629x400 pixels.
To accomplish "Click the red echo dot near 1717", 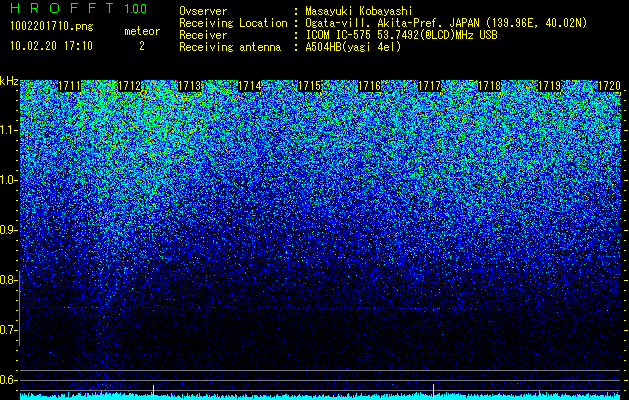I will (x=434, y=310).
